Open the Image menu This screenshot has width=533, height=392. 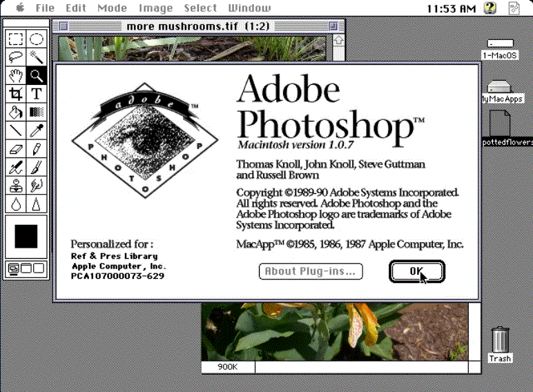(x=155, y=8)
